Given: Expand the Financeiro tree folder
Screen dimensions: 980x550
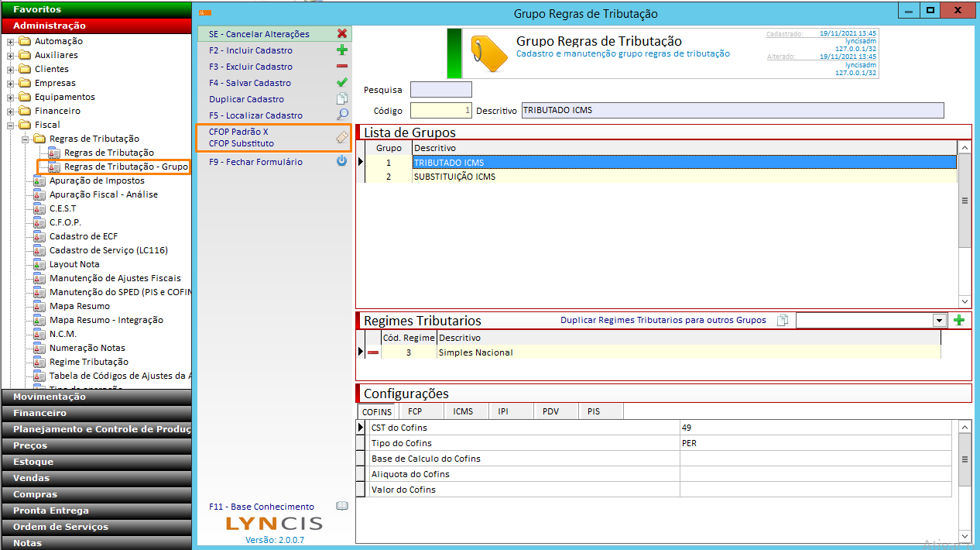Looking at the screenshot, I should pos(11,112).
